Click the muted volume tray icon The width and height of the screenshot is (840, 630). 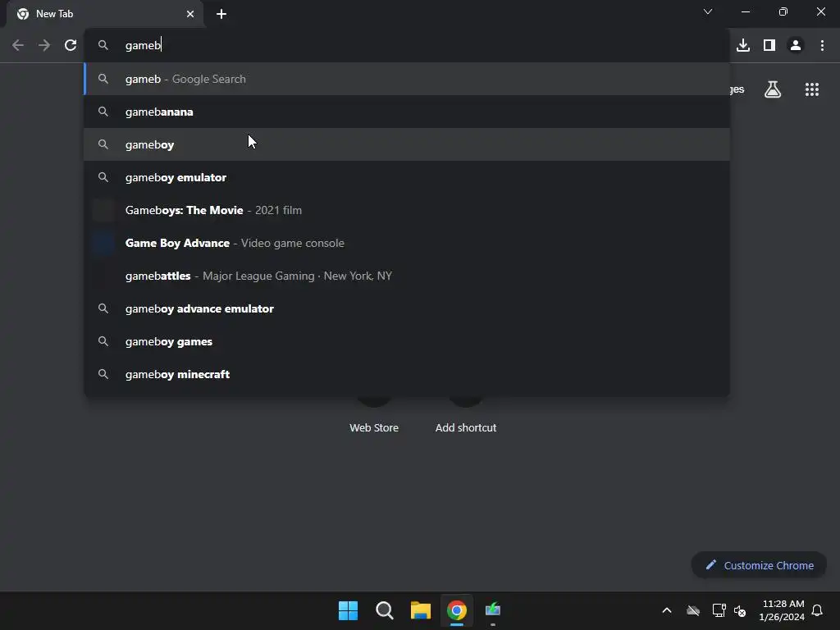coord(740,610)
